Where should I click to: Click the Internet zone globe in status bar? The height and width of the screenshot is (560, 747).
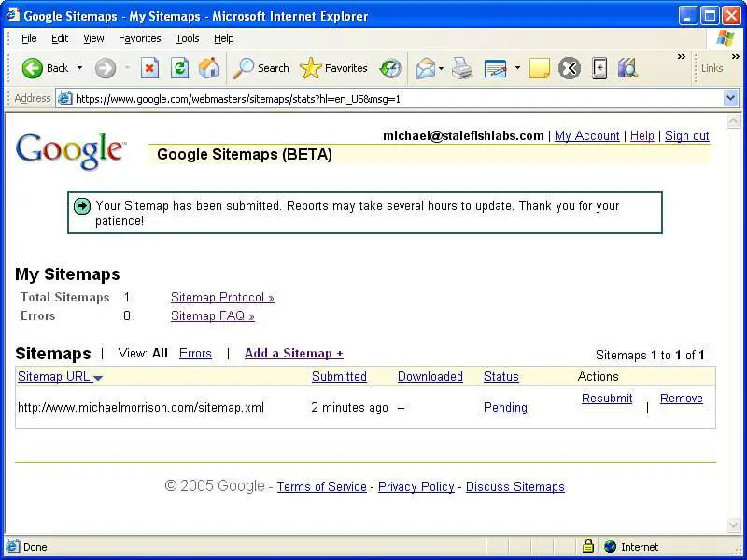click(x=610, y=546)
